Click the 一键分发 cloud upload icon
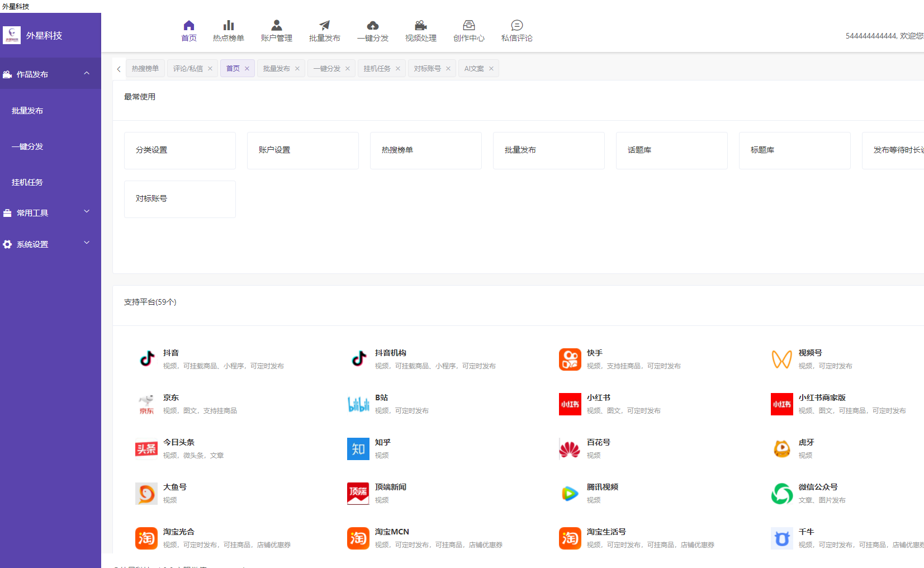This screenshot has width=924, height=568. click(x=372, y=26)
